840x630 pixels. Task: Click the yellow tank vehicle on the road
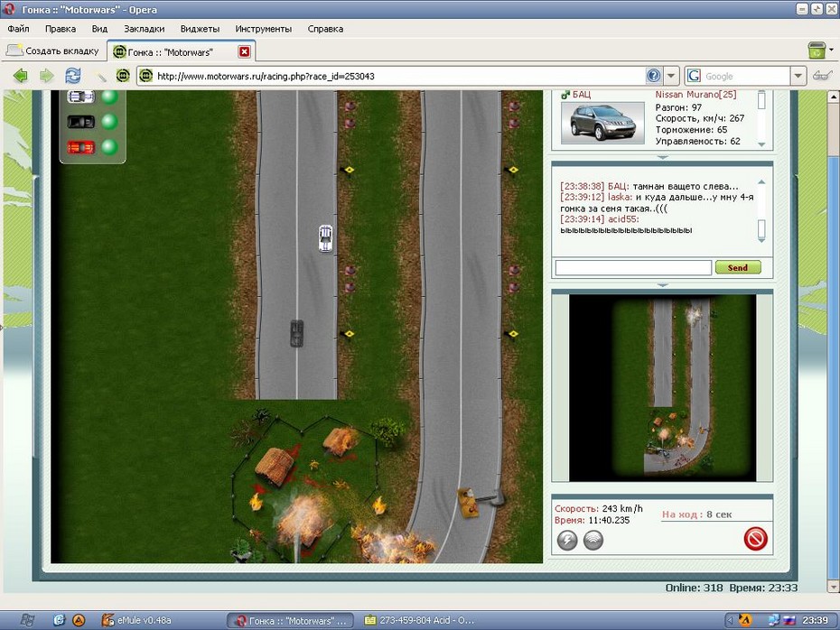470,503
